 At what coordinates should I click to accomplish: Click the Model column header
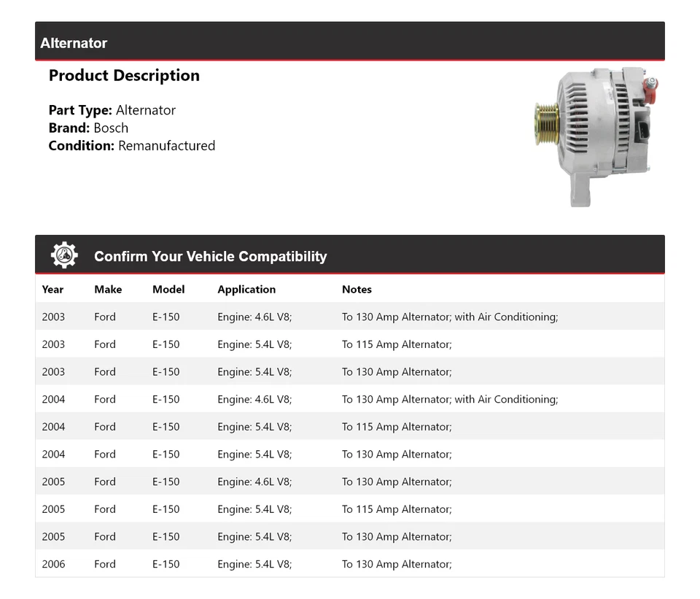pos(168,290)
